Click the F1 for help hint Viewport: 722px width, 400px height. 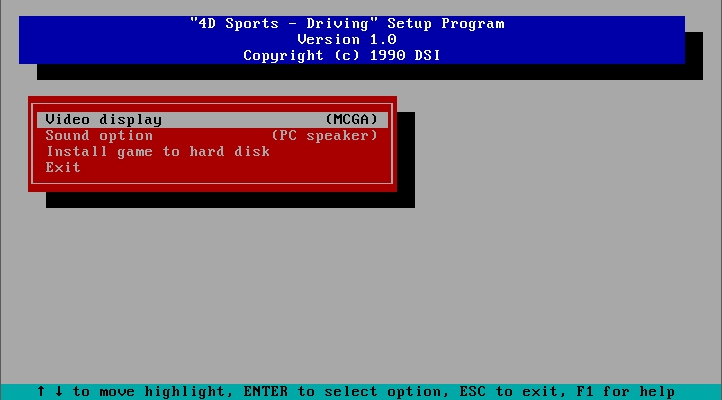[x=625, y=392]
